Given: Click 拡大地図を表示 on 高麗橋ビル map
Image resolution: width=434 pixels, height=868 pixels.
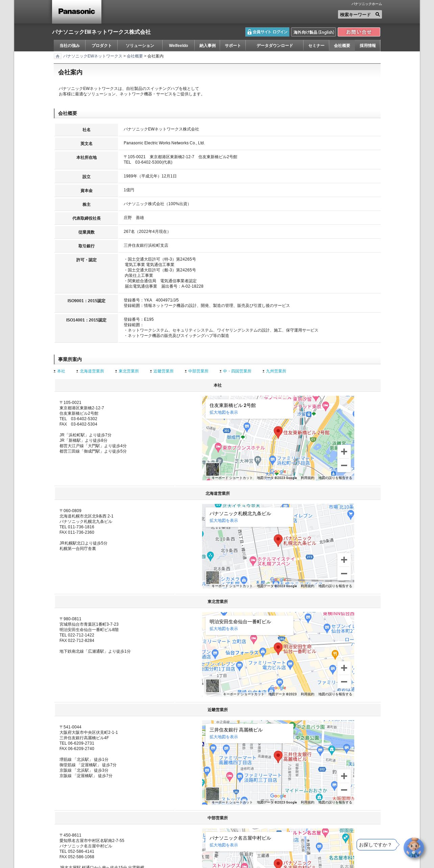Looking at the screenshot, I should (224, 737).
